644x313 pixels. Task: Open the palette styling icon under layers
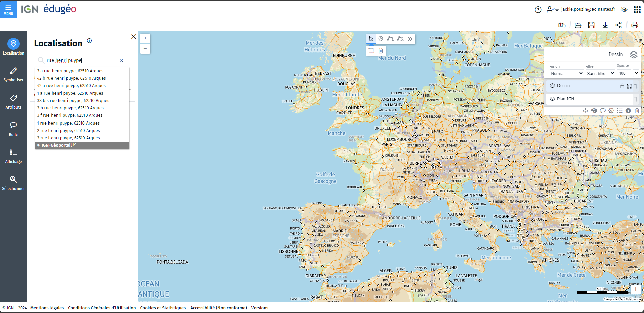594,111
